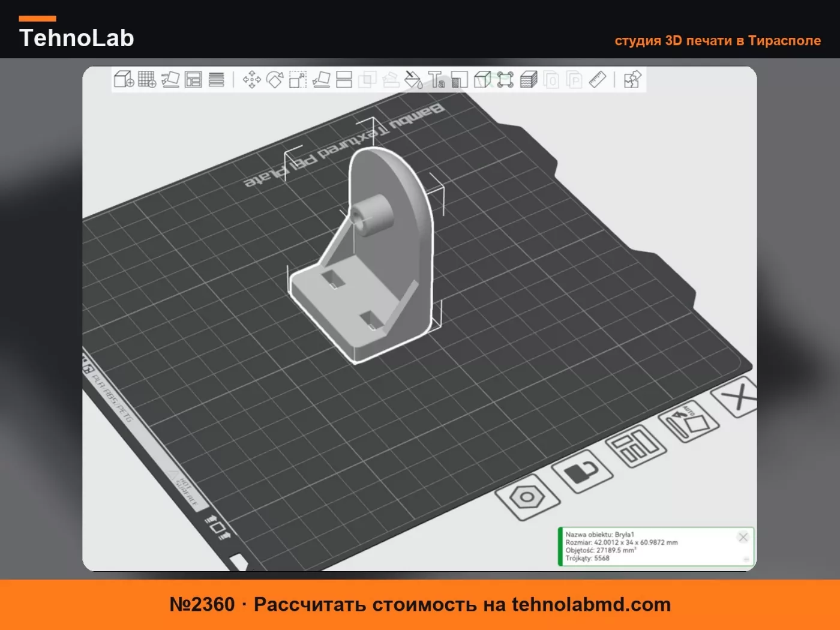Viewport: 840px width, 630px height.
Task: Close the object info notification
Action: pyautogui.click(x=743, y=537)
